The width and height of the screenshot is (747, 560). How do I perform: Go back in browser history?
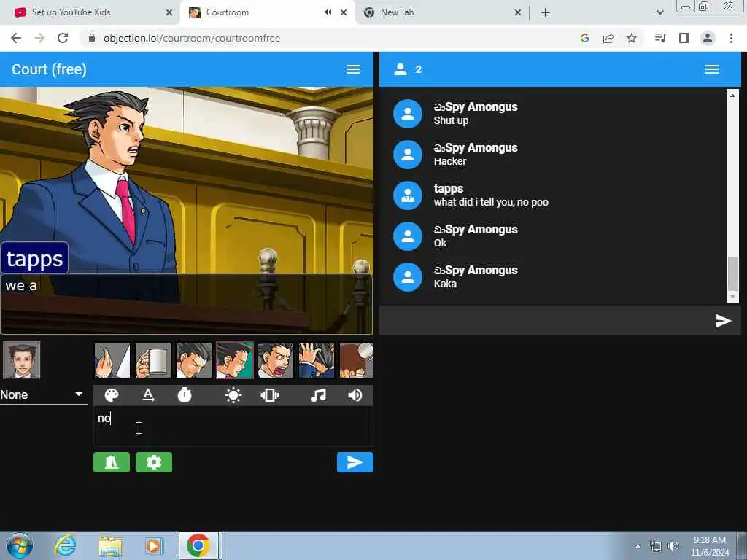point(16,38)
